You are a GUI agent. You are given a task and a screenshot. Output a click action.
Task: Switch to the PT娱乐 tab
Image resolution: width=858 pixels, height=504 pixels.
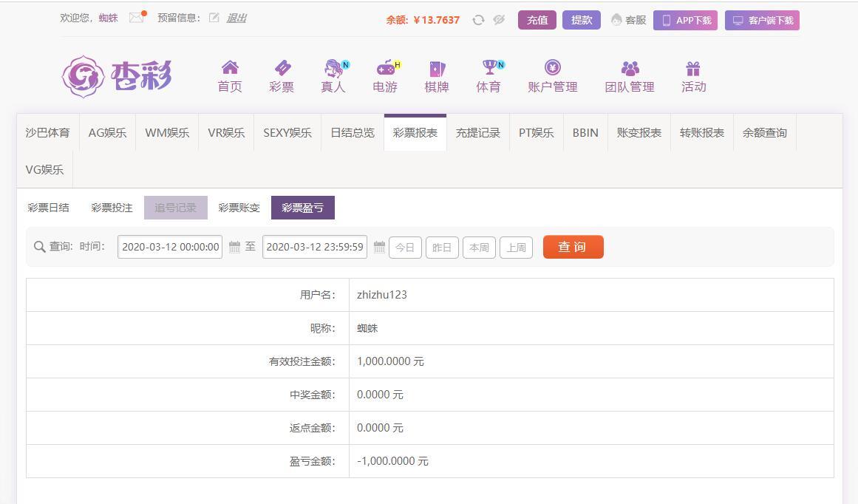click(x=537, y=132)
